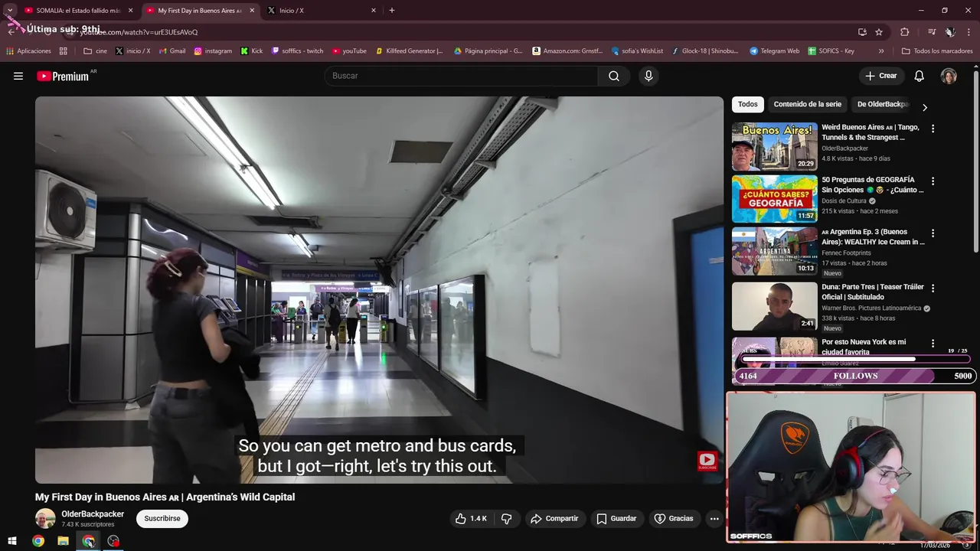
Task: Click the Compartir share button
Action: [x=554, y=518]
